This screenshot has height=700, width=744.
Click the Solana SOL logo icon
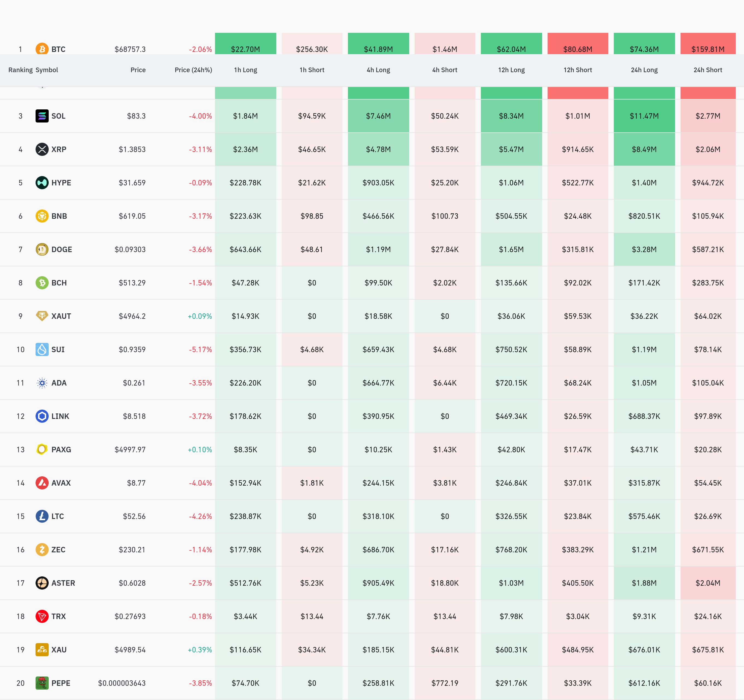[x=42, y=116]
